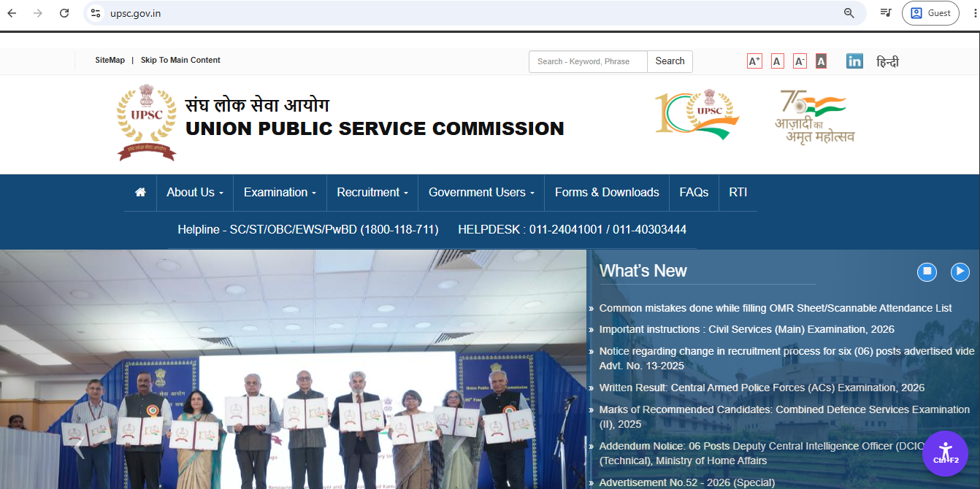Click the upsc.gov.in address bar
This screenshot has width=980, height=489.
475,13
